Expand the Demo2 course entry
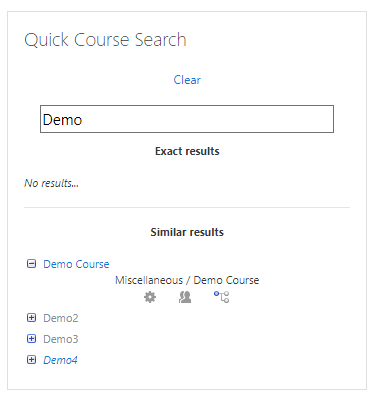 [31, 318]
